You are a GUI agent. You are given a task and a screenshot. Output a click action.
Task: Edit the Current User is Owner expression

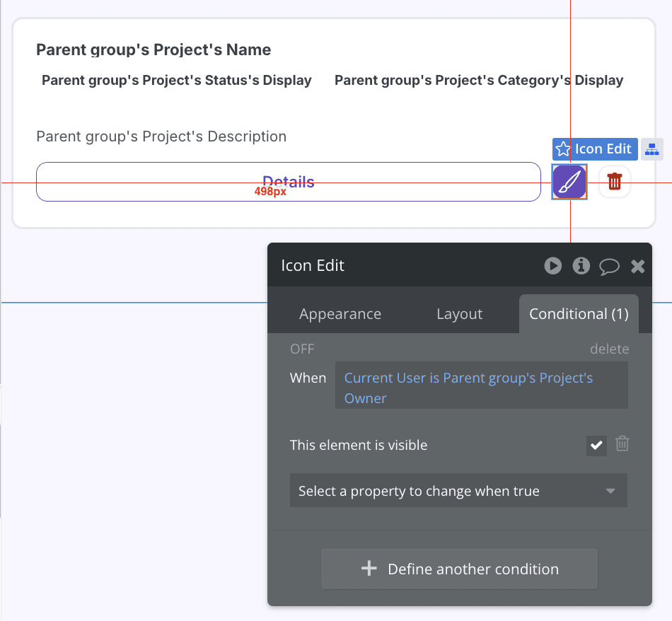(x=481, y=385)
